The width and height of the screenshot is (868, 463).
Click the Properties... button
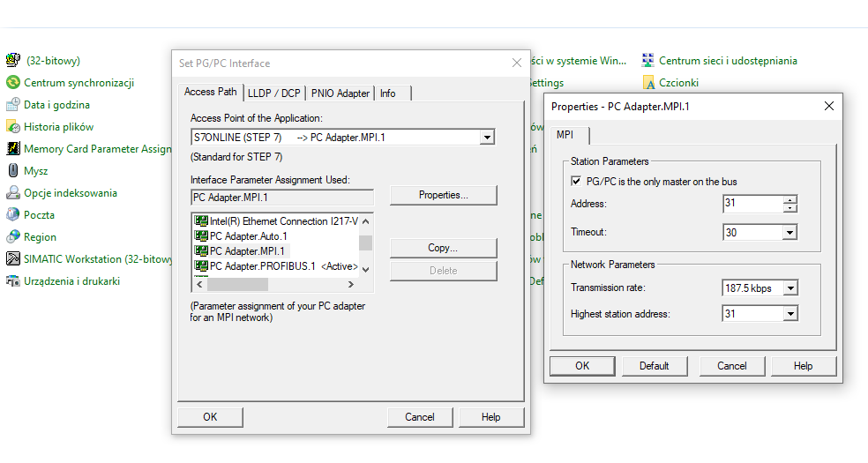444,195
